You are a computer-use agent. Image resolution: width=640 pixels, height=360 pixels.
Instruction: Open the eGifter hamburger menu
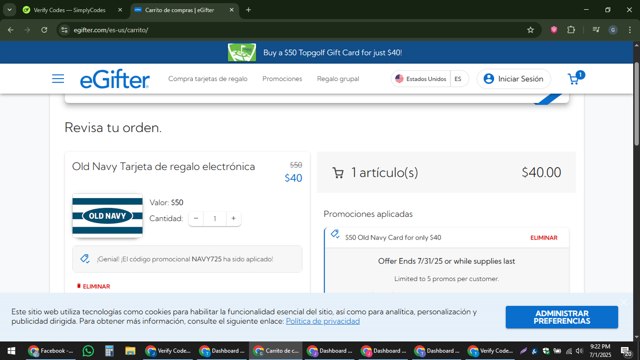(x=58, y=79)
